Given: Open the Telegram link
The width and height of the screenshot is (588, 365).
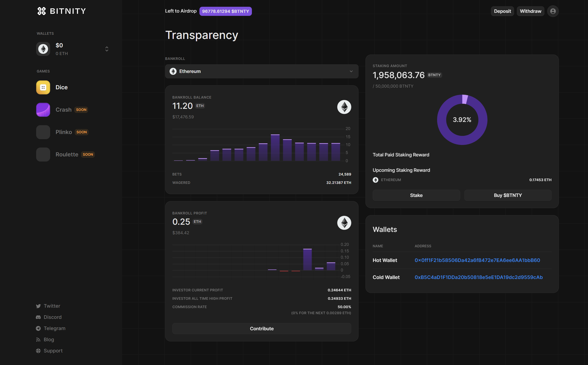Looking at the screenshot, I should (55, 328).
